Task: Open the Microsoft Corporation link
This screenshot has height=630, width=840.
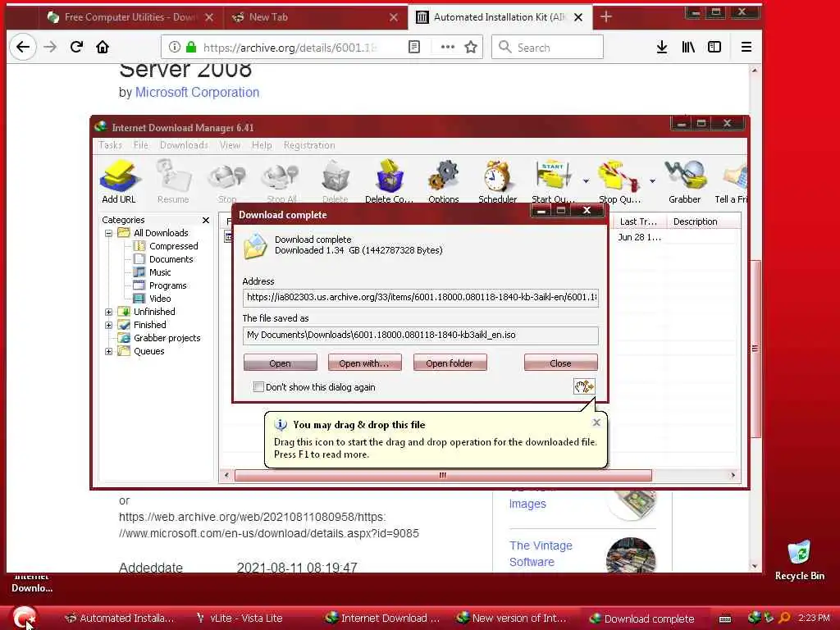Action: coord(197,92)
